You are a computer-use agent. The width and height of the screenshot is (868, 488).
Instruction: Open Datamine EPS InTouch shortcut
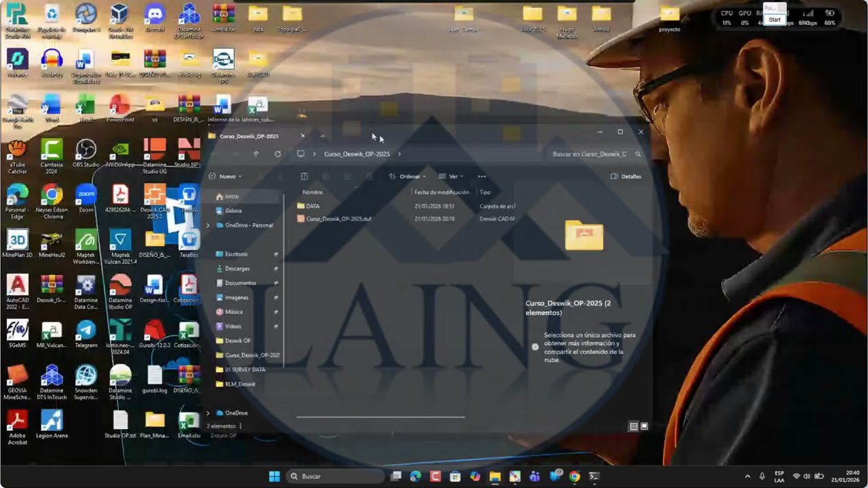click(189, 21)
